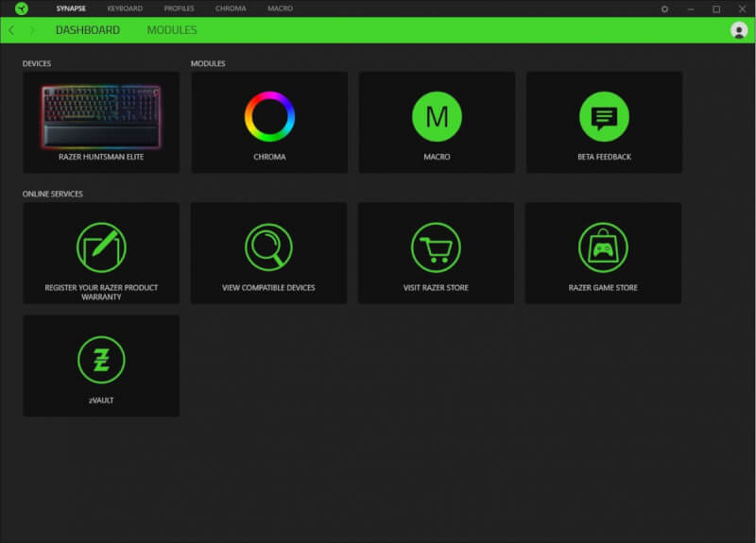This screenshot has height=543, width=756.
Task: Open the Synapse tab
Action: pos(71,8)
